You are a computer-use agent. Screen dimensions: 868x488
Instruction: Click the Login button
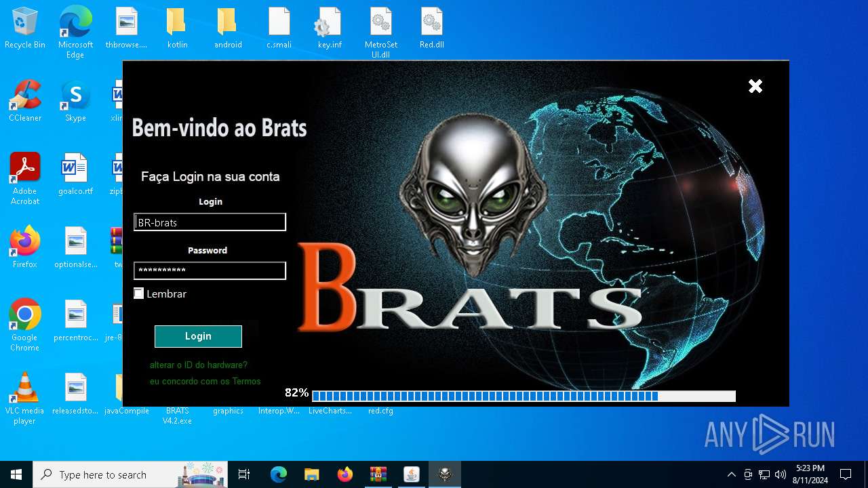click(198, 336)
